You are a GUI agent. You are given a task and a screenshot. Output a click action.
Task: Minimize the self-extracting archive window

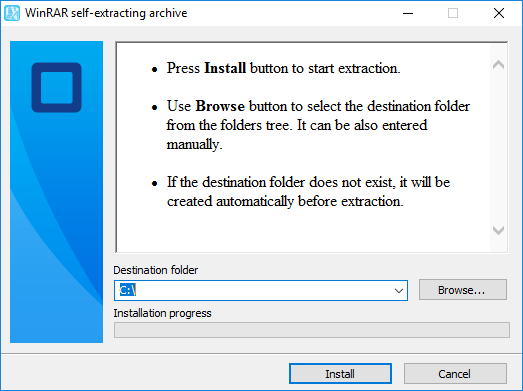pos(408,13)
